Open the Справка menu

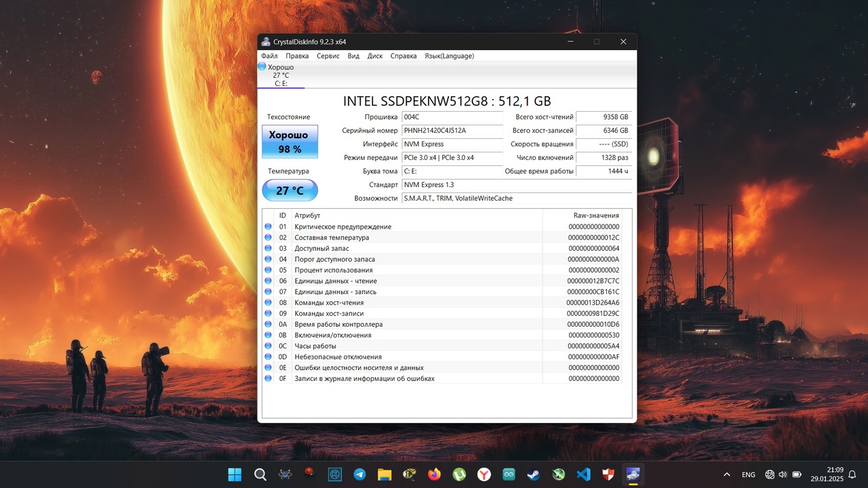pyautogui.click(x=403, y=56)
